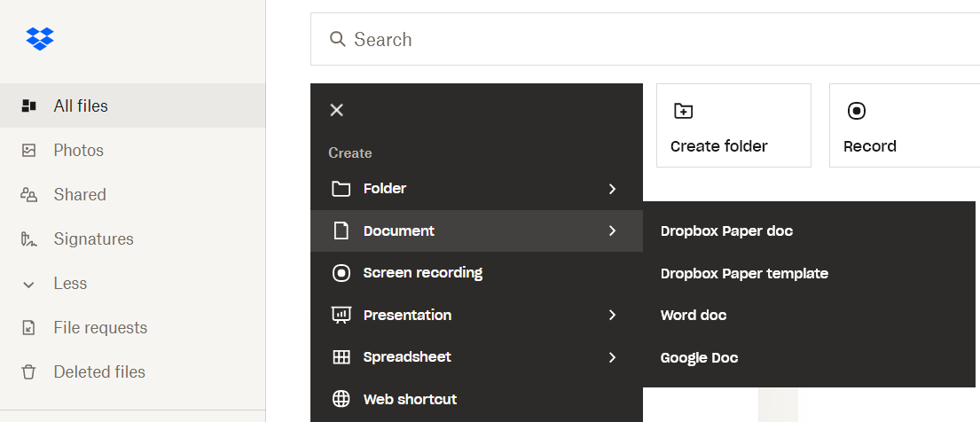Screen dimensions: 980x422
Task: Expand the Folder submenu arrow
Action: pos(613,189)
